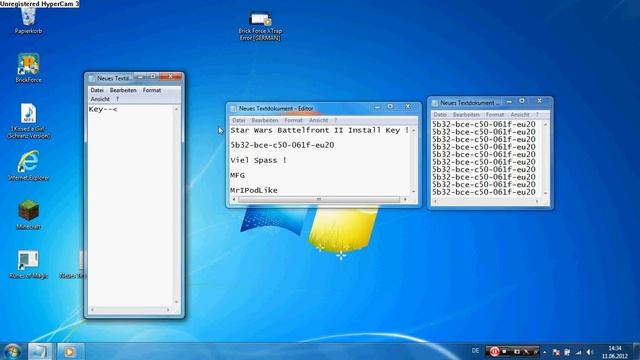
Task: Open the Internet Explorer desktop shortcut
Action: (28, 165)
